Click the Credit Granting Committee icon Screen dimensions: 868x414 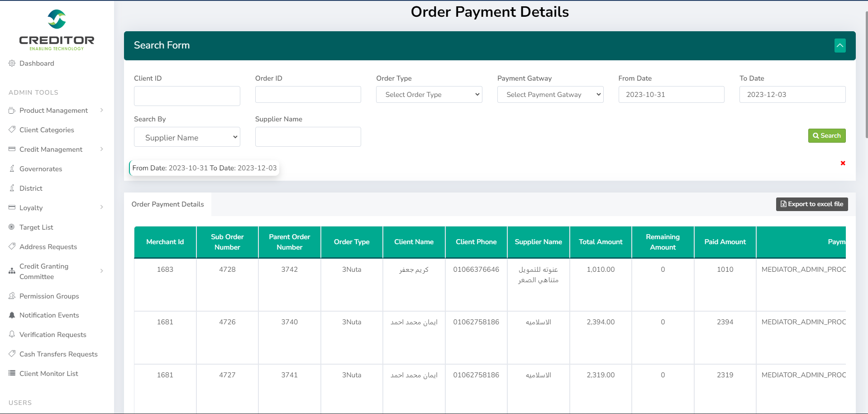[x=12, y=271]
